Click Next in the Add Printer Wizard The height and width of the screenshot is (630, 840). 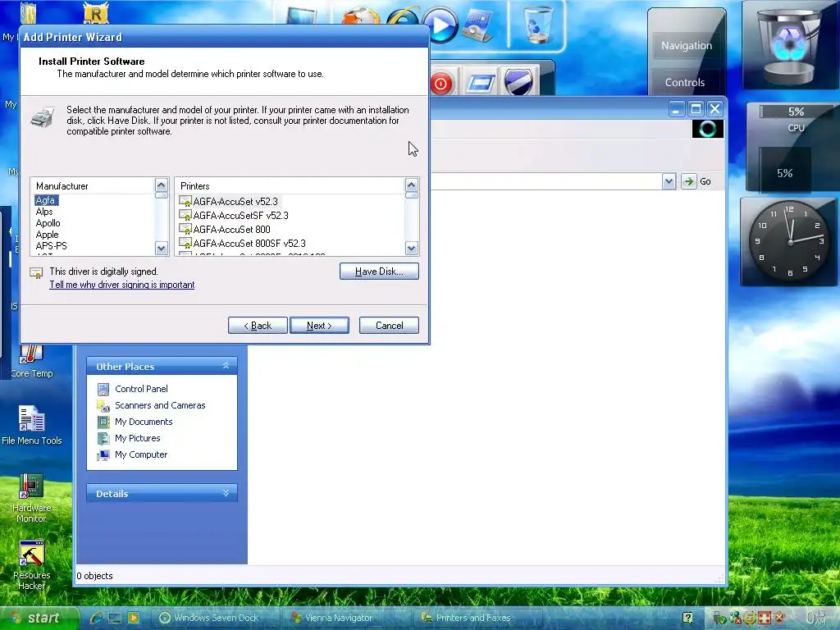tap(319, 325)
